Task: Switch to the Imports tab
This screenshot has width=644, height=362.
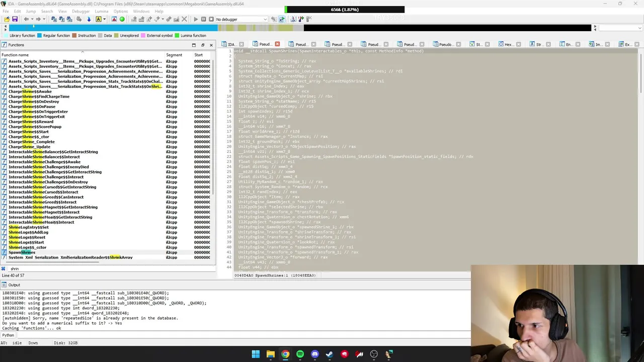Action: [599, 44]
